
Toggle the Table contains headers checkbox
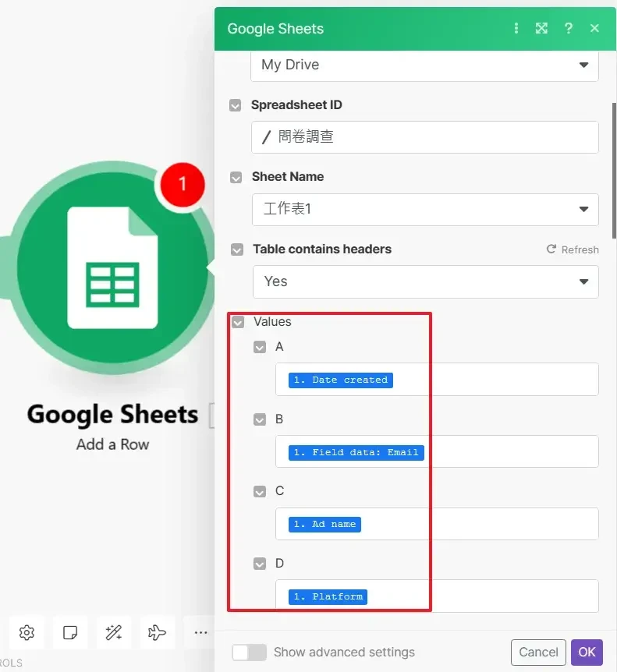click(x=236, y=249)
